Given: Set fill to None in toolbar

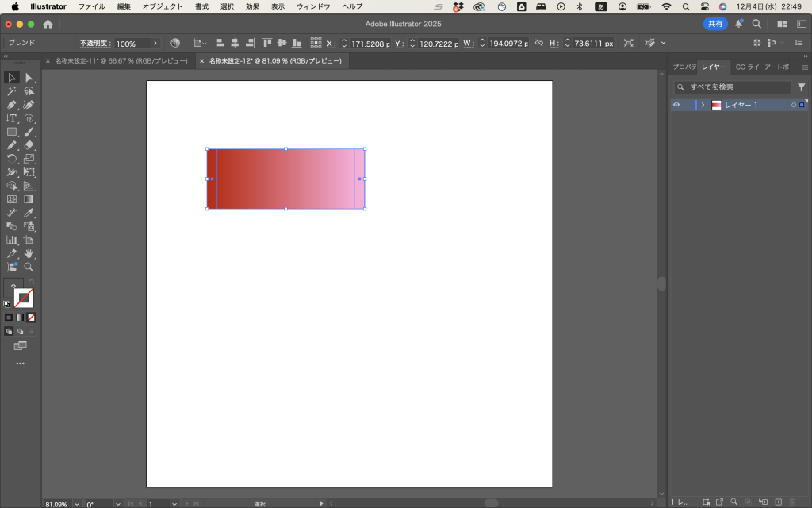Looking at the screenshot, I should (x=31, y=317).
